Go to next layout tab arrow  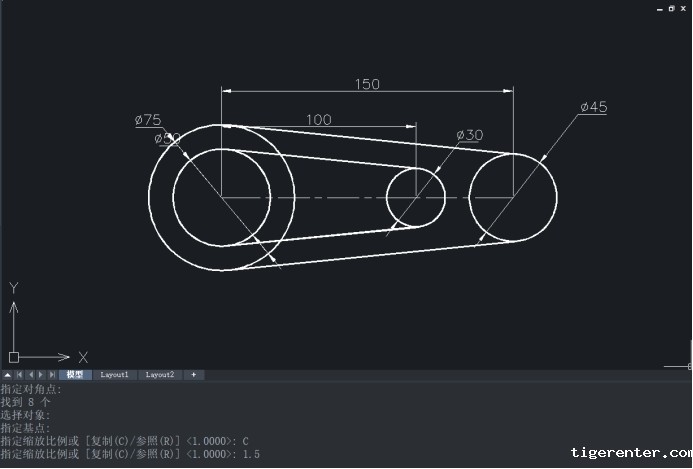(41, 375)
